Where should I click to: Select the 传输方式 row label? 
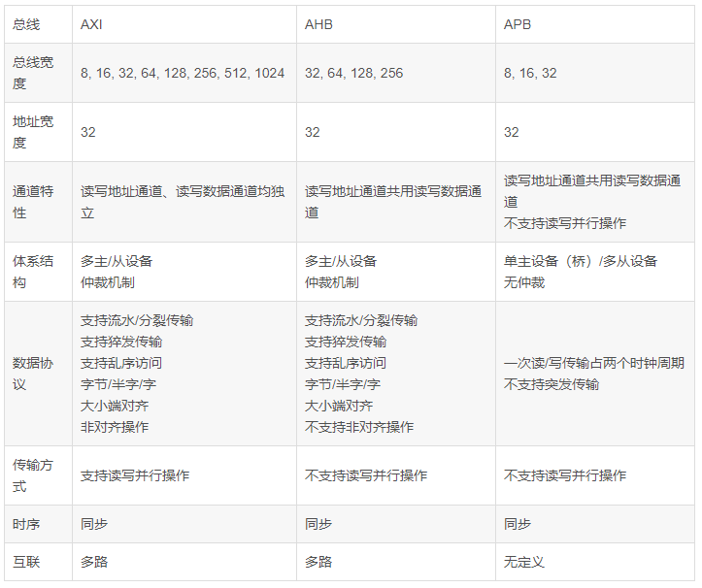33,475
